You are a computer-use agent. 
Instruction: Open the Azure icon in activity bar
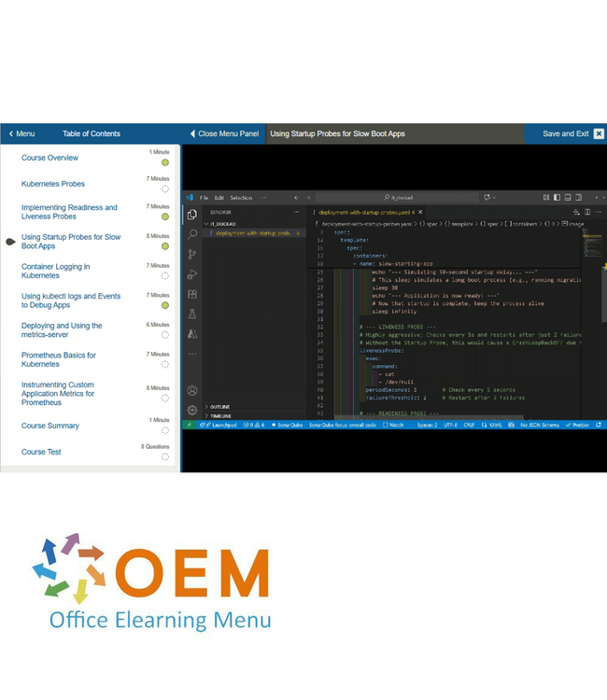click(192, 333)
